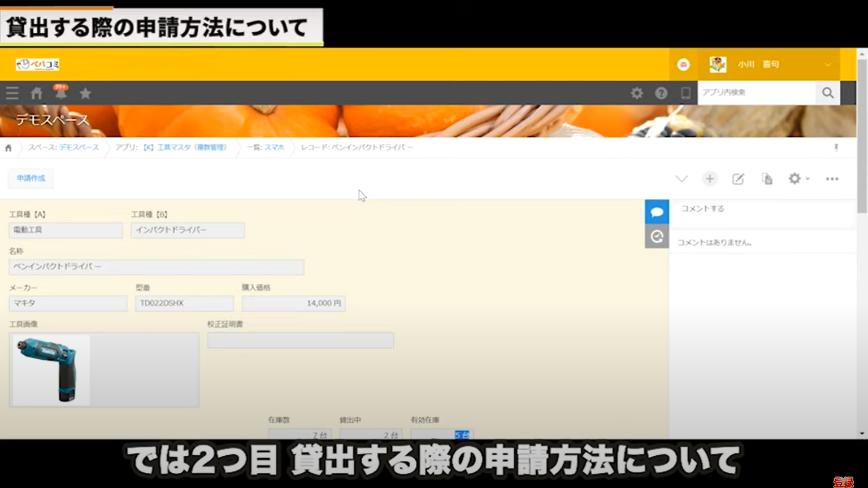Viewport: 868px width, 488px height.
Task: Add a new record with plus icon
Action: [710, 178]
